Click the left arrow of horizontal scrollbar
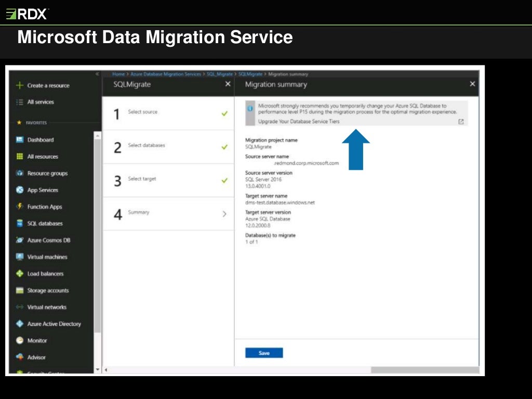532x399 pixels. point(106,370)
